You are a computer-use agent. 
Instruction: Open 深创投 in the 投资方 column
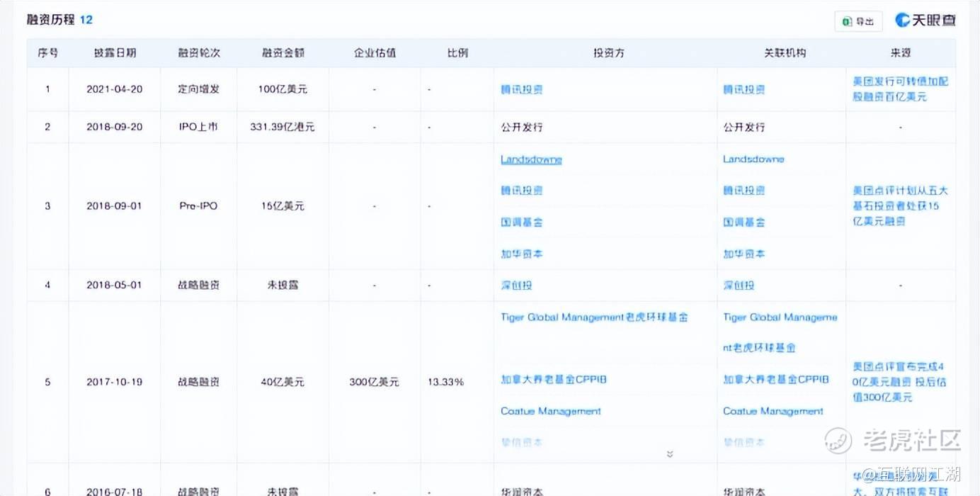coord(516,285)
